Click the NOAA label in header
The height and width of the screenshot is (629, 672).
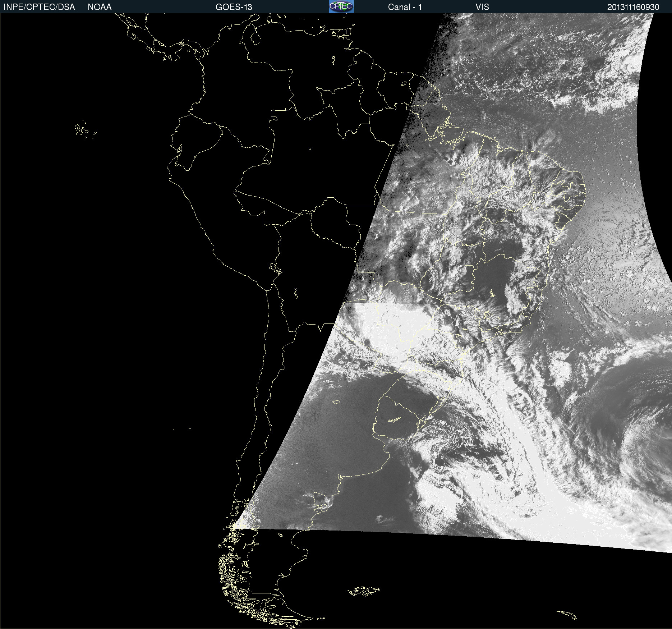point(100,7)
